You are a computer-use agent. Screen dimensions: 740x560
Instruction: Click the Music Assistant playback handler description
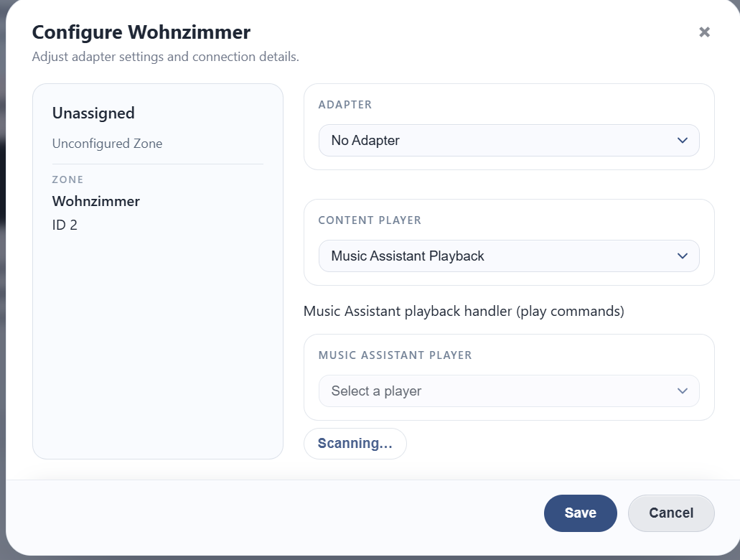click(x=464, y=312)
